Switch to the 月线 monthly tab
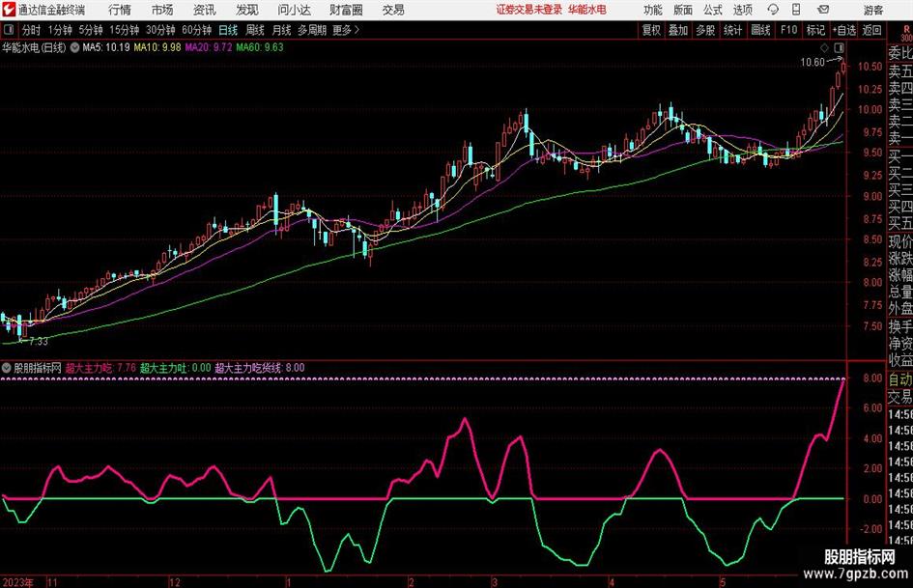The height and width of the screenshot is (588, 913). tap(282, 30)
